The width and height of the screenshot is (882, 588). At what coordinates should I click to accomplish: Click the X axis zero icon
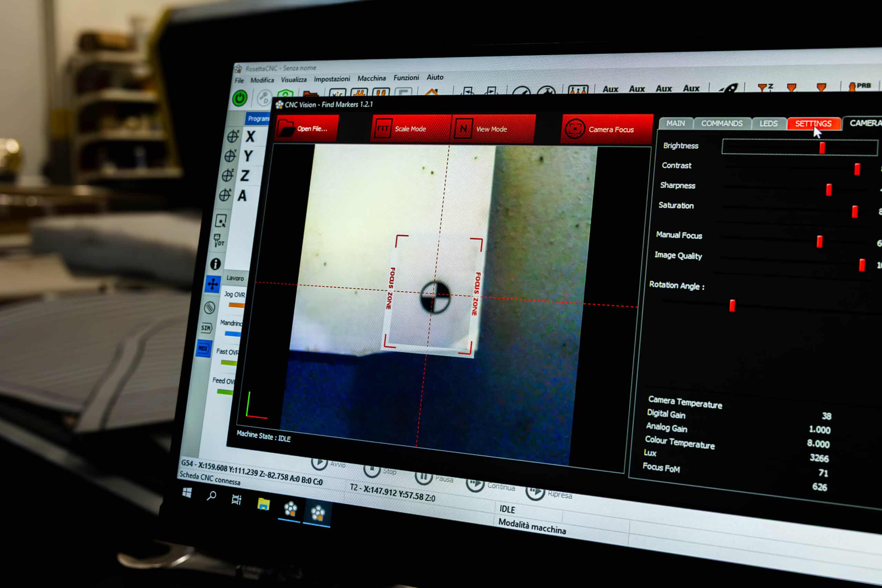coord(233,136)
